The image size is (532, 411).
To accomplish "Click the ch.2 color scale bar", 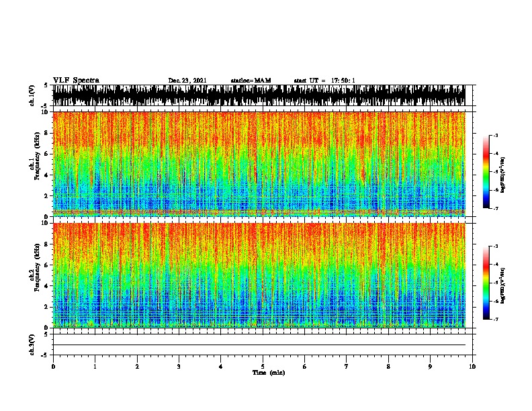I will click(x=486, y=283).
